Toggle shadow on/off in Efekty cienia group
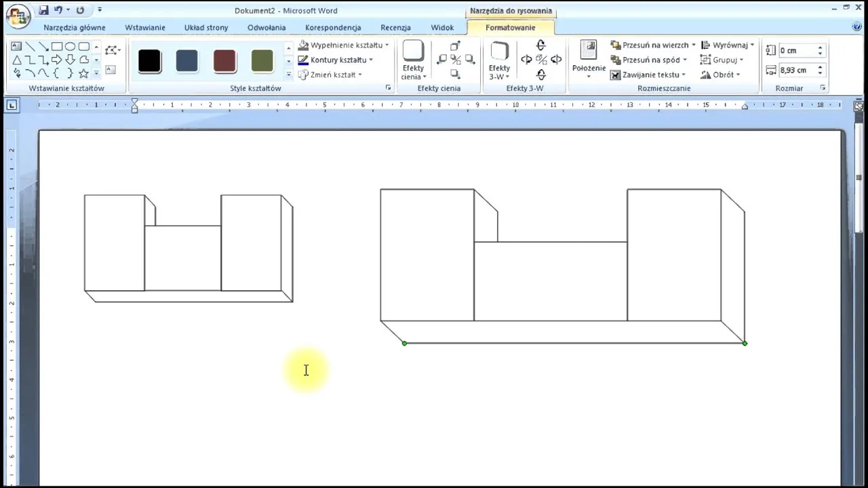The height and width of the screenshot is (488, 868). tap(456, 60)
